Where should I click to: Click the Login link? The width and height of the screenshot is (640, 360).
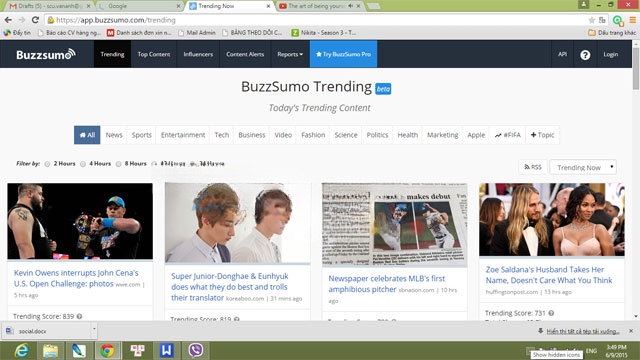[x=611, y=54]
